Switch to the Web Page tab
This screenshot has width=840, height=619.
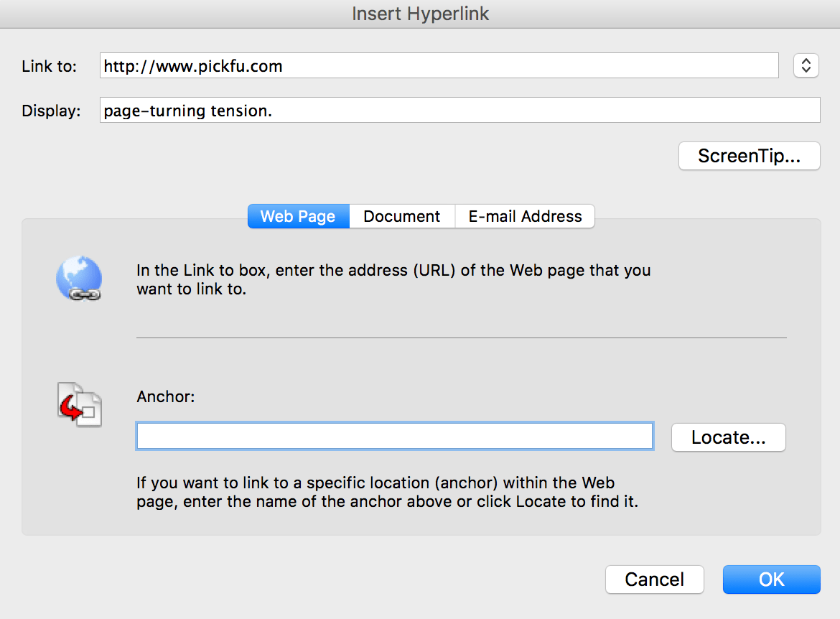pos(298,216)
